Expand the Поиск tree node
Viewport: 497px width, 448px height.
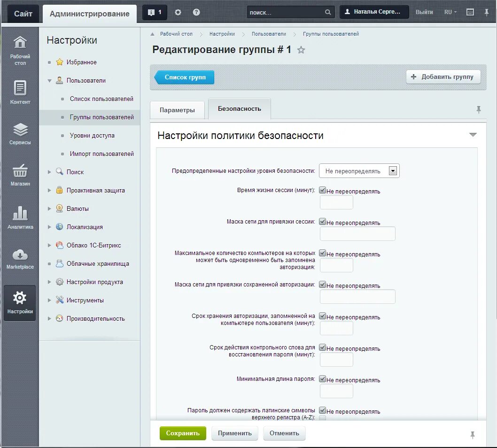pyautogui.click(x=49, y=172)
